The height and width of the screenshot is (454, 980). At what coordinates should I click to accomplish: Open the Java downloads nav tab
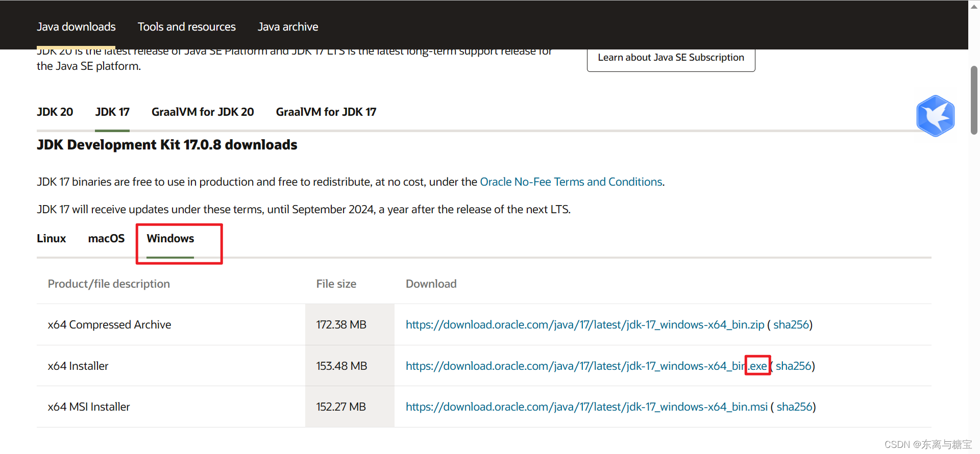[76, 27]
